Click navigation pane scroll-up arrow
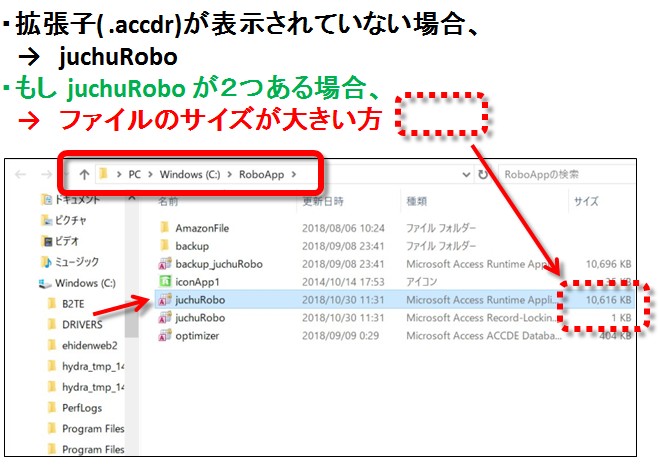 click(132, 198)
